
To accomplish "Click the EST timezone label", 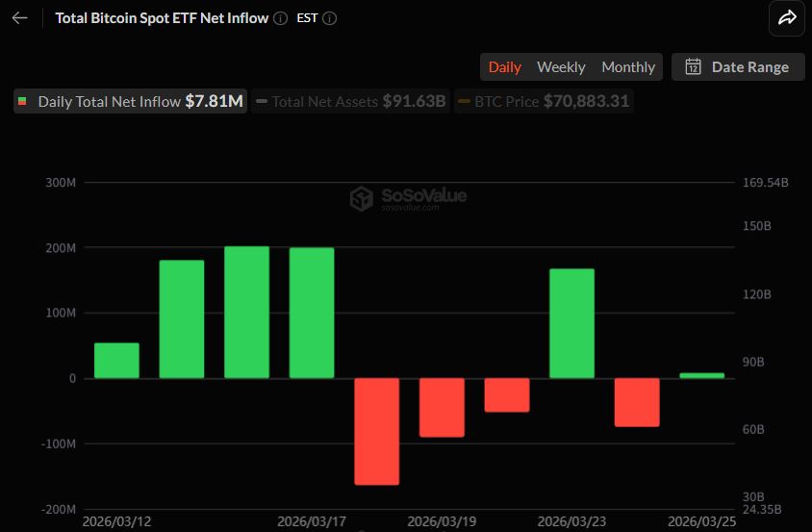I will (307, 18).
